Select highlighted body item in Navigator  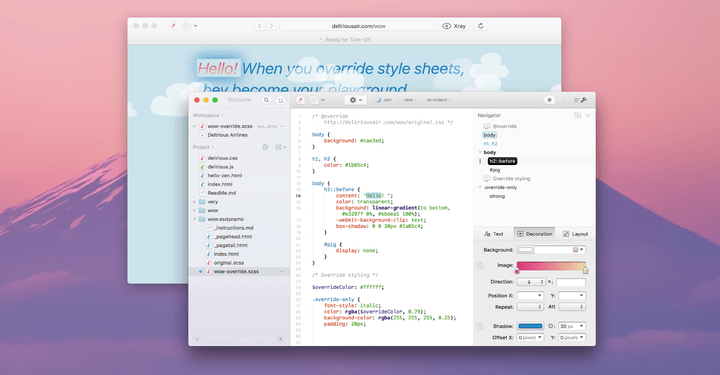(489, 135)
